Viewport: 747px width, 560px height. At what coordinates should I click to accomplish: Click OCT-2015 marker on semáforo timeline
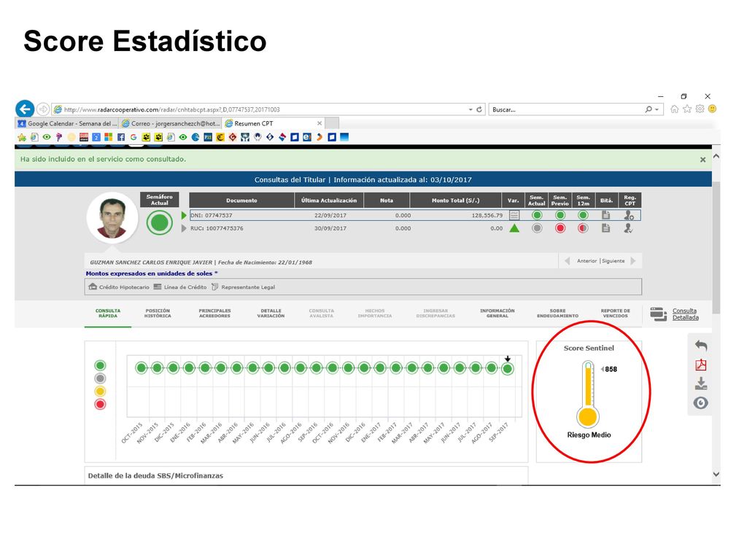click(141, 367)
